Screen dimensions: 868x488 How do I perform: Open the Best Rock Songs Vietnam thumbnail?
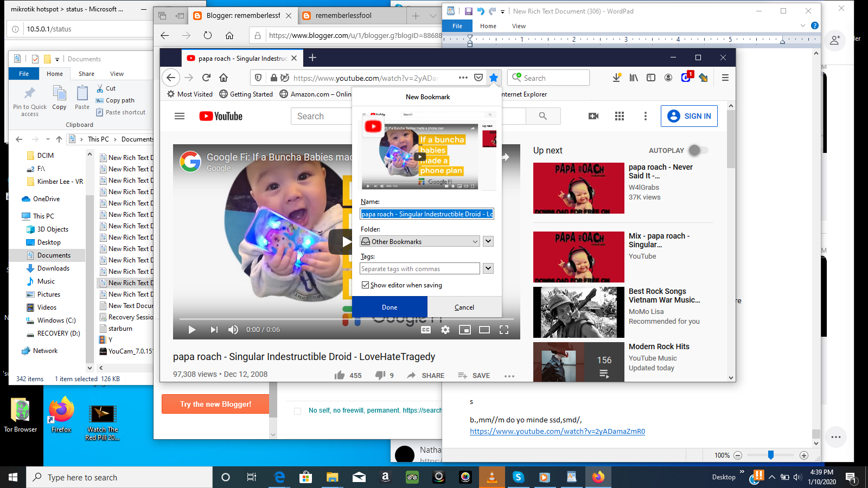(x=579, y=312)
